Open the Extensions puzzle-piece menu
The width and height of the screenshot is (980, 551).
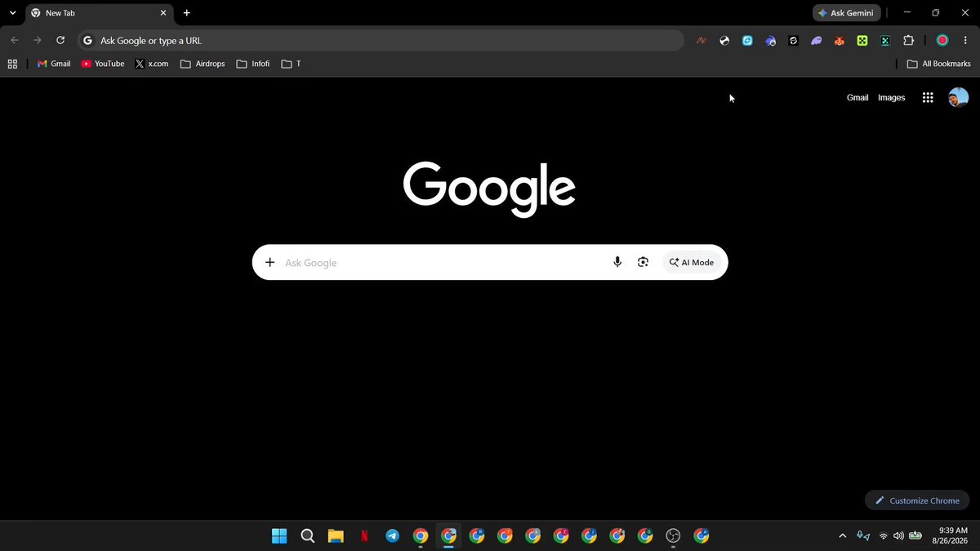(908, 40)
